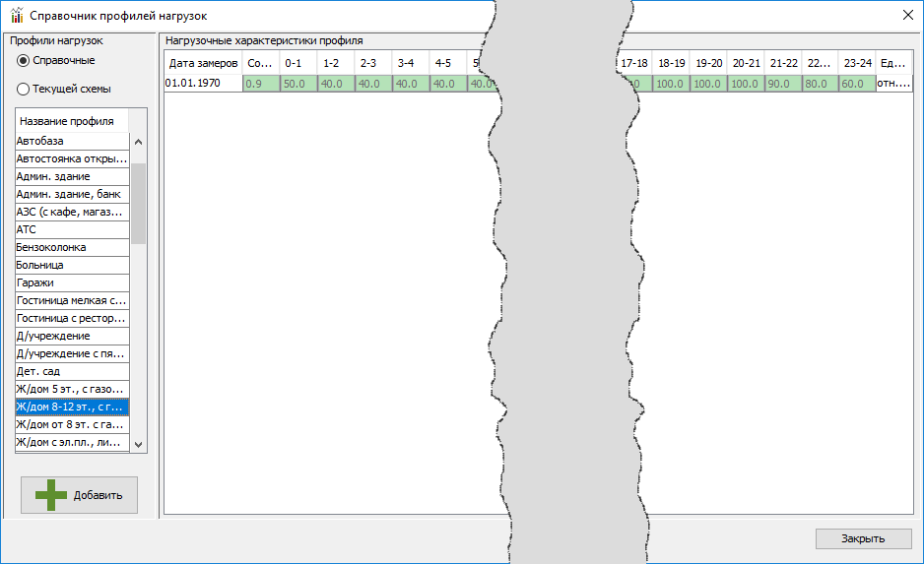The width and height of the screenshot is (924, 564).
Task: Click the profile list scroll-up arrow
Action: click(139, 142)
